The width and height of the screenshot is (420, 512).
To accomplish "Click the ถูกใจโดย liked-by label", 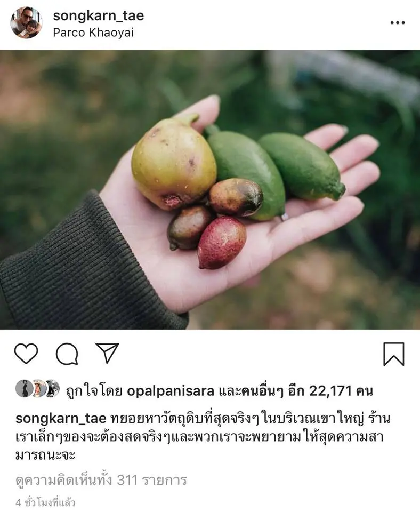I will (x=94, y=390).
